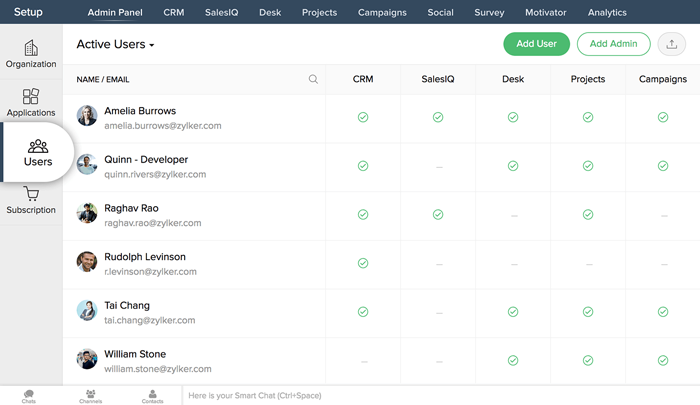700x405 pixels.
Task: Click the export icon beside Add Admin
Action: pos(673,44)
